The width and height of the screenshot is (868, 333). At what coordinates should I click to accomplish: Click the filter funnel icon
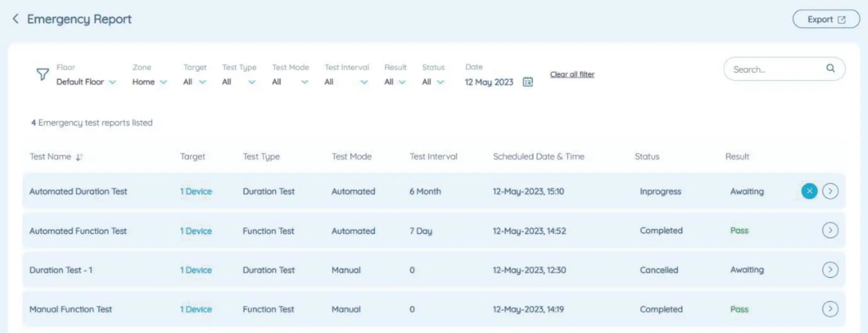coord(42,74)
